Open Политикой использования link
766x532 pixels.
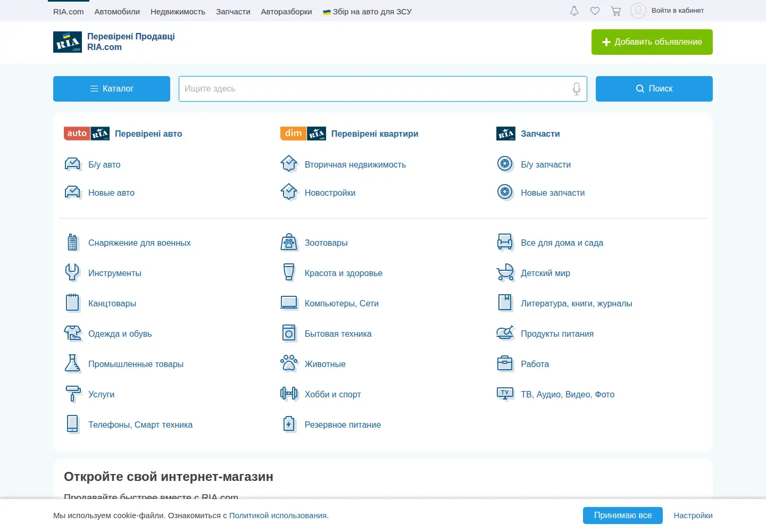[278, 516]
